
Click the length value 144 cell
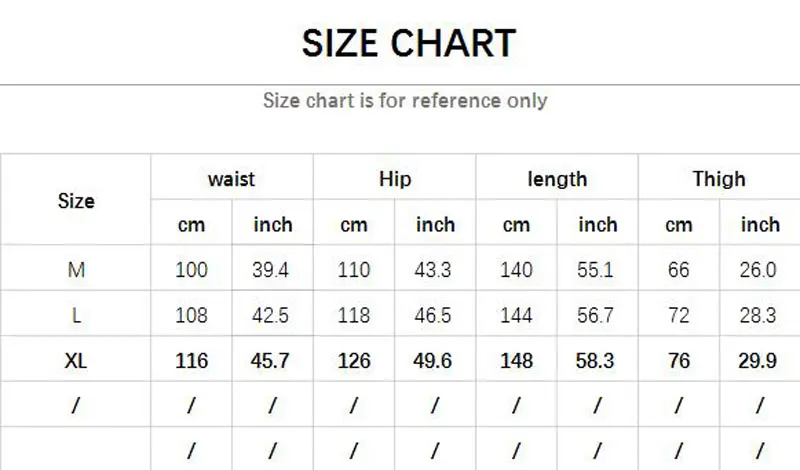point(516,315)
